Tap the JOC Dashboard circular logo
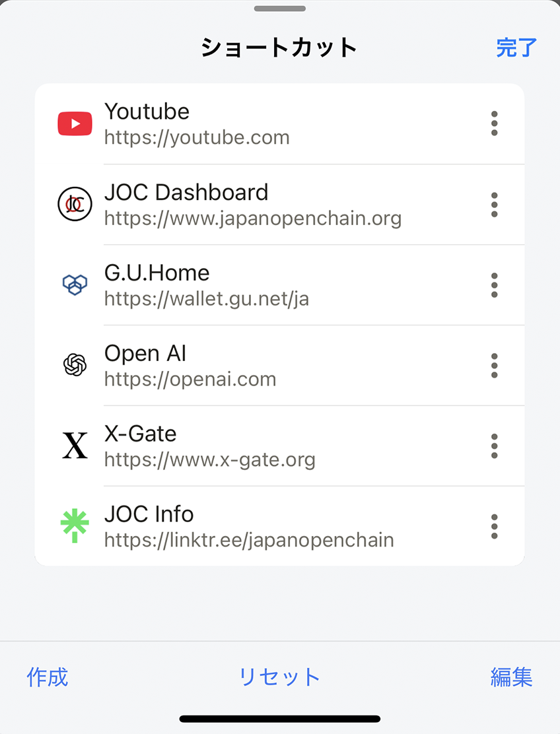This screenshot has height=734, width=560. (x=75, y=205)
